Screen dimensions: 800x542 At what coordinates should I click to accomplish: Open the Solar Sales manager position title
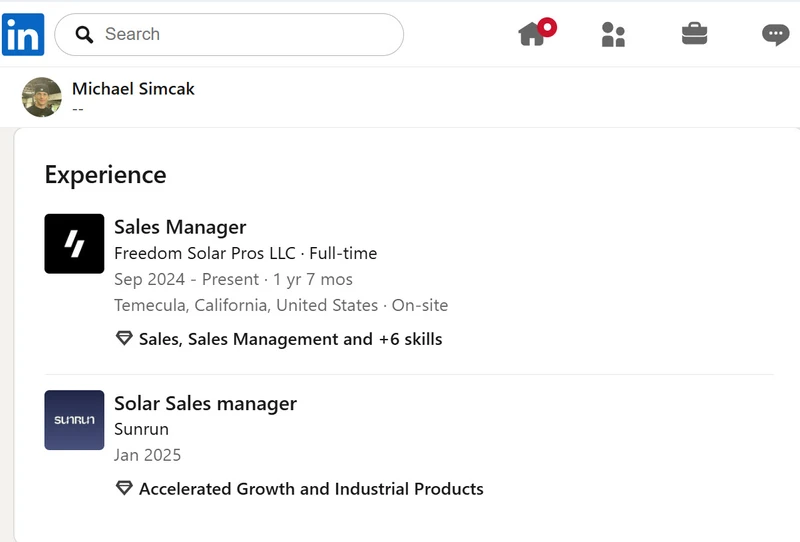(x=206, y=404)
